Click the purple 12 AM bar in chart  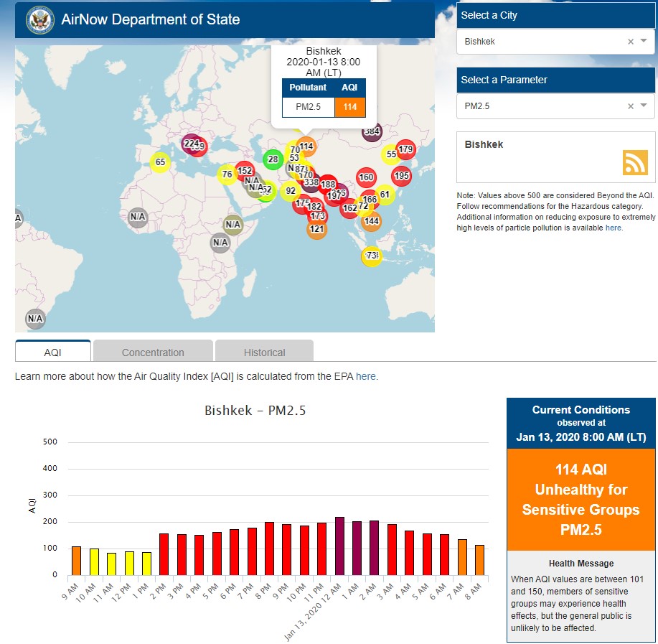pyautogui.click(x=339, y=546)
